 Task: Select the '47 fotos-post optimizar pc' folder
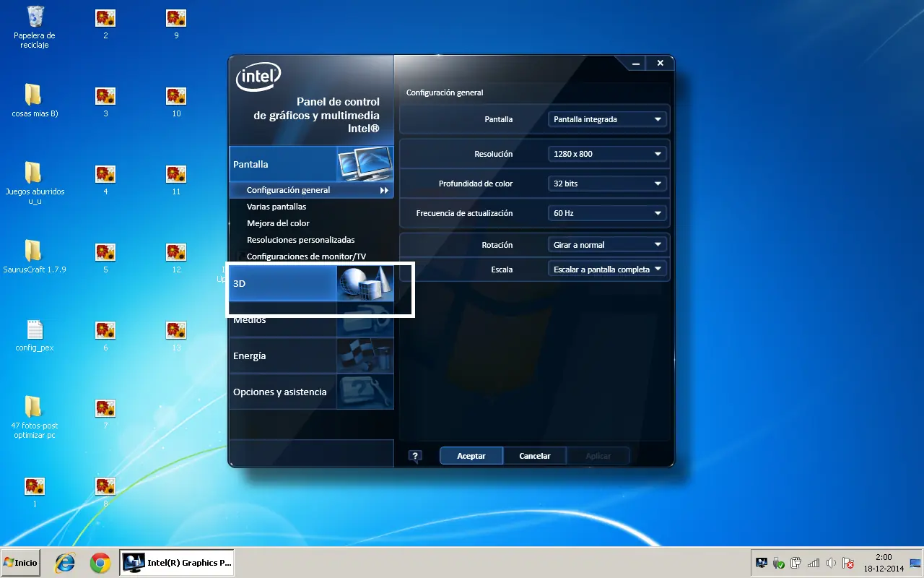click(35, 418)
